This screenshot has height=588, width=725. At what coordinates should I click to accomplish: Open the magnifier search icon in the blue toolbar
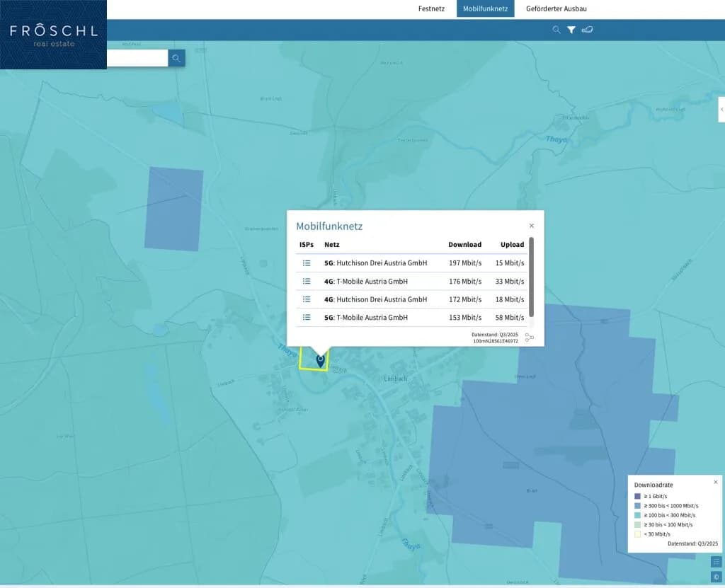pos(556,30)
